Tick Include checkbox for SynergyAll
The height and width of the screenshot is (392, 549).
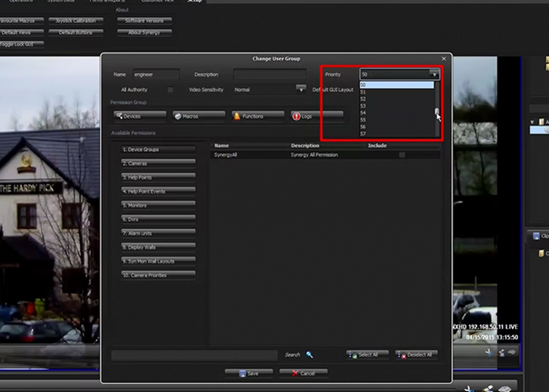click(402, 154)
